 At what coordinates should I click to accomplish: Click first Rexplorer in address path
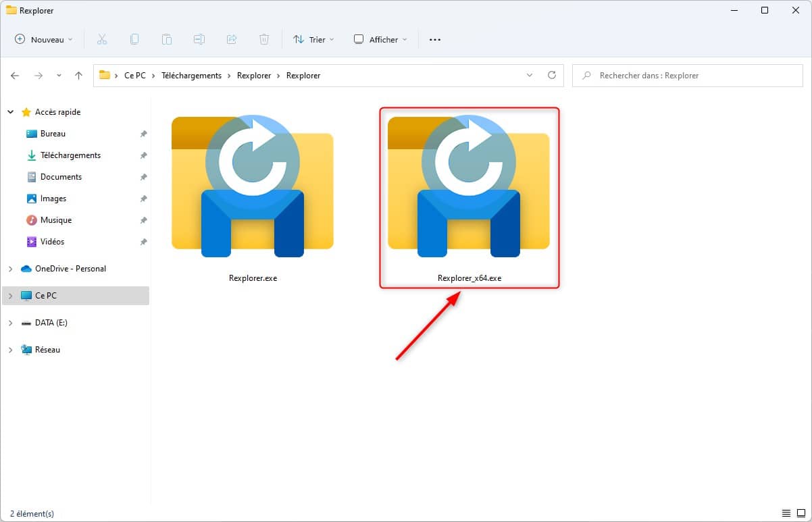(x=254, y=76)
